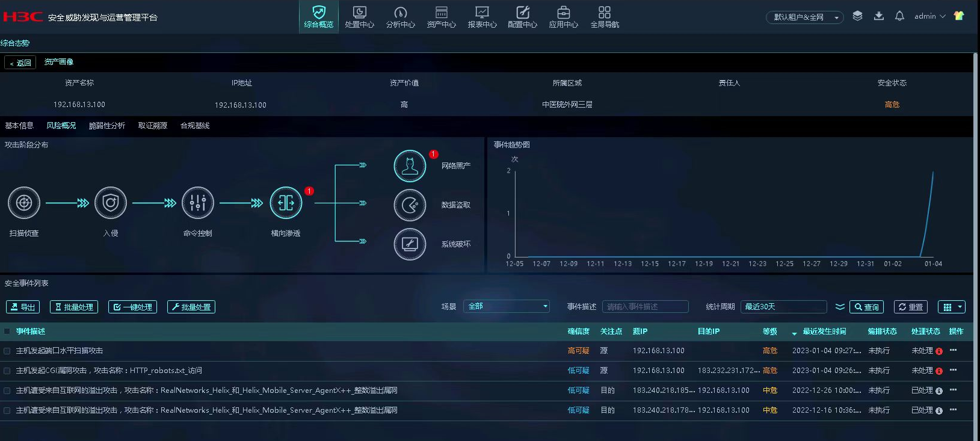Open the 默认租户&全网 tenant dropdown
Image resolution: width=980 pixels, height=441 pixels.
pyautogui.click(x=805, y=17)
